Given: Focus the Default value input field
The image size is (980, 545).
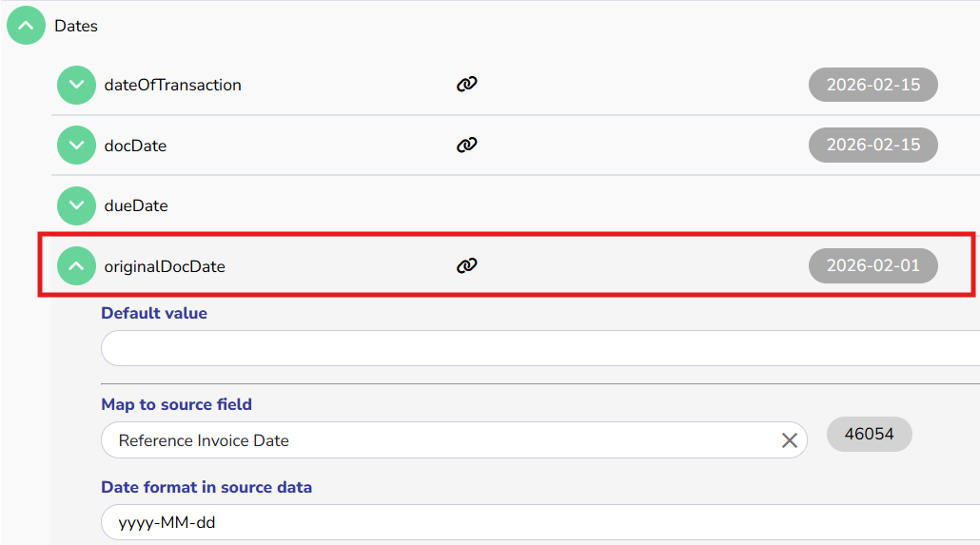Looking at the screenshot, I should click(x=533, y=348).
